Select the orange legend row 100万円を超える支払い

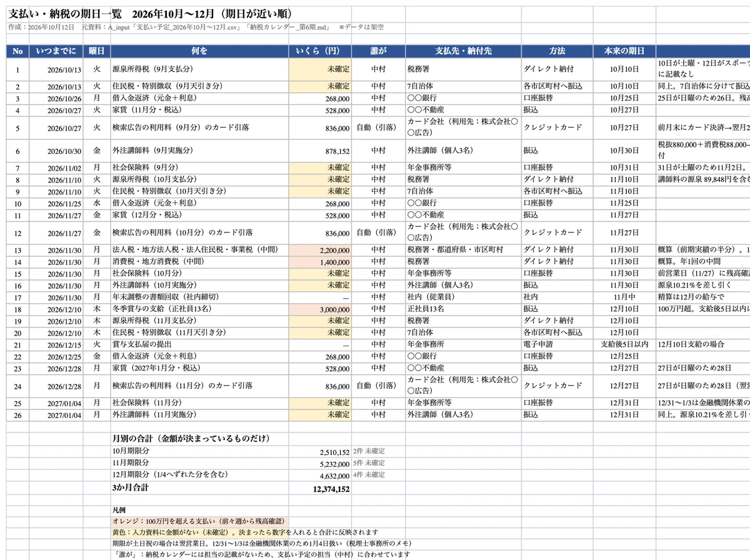pos(199,521)
